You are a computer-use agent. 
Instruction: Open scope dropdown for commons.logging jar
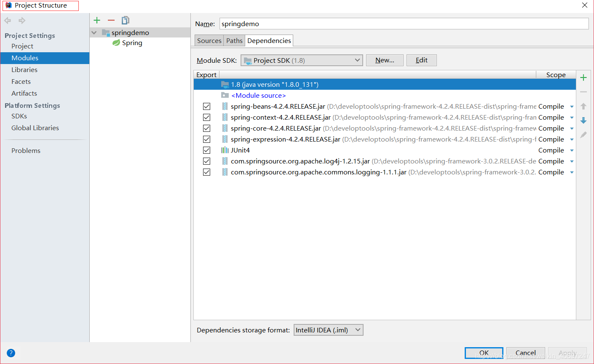(x=572, y=172)
